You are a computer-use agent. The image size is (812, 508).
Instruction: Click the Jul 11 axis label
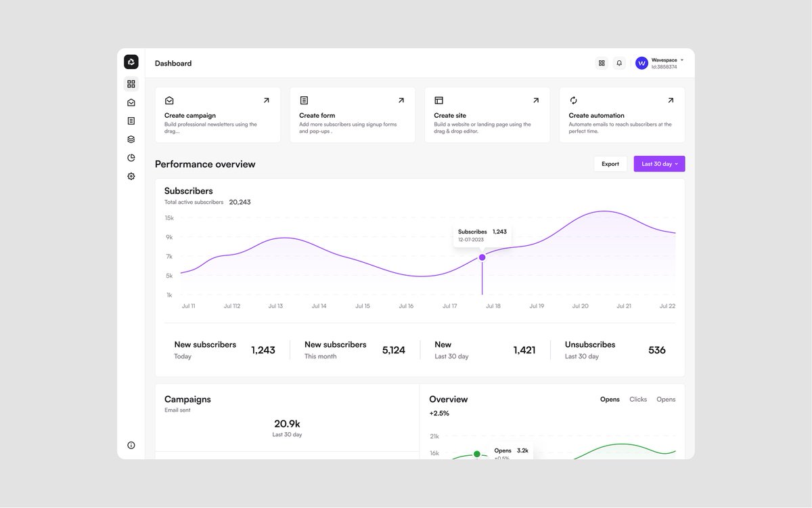[189, 306]
